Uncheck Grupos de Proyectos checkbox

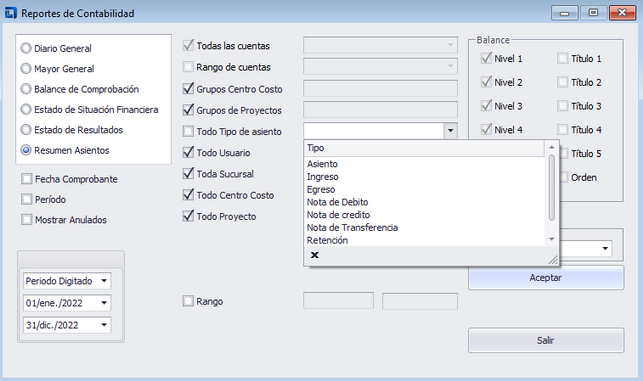point(188,110)
